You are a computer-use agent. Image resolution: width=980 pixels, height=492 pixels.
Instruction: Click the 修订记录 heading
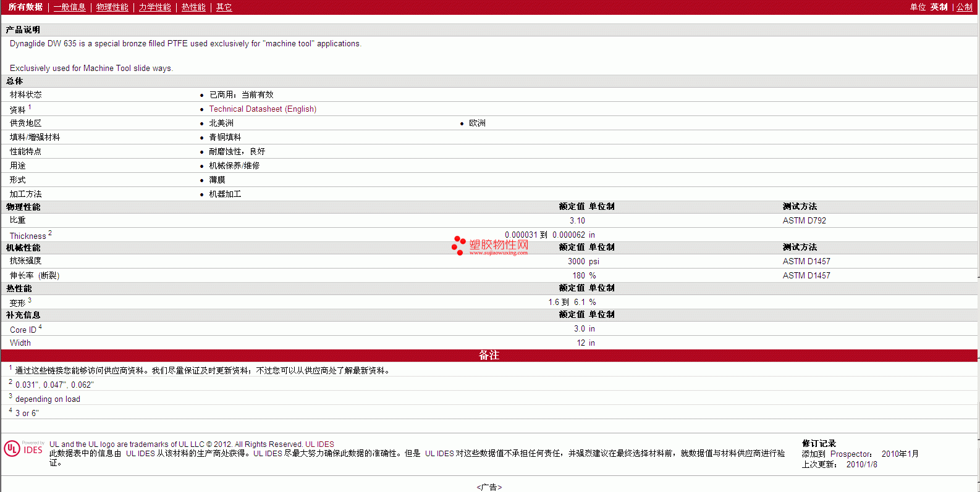coord(819,443)
